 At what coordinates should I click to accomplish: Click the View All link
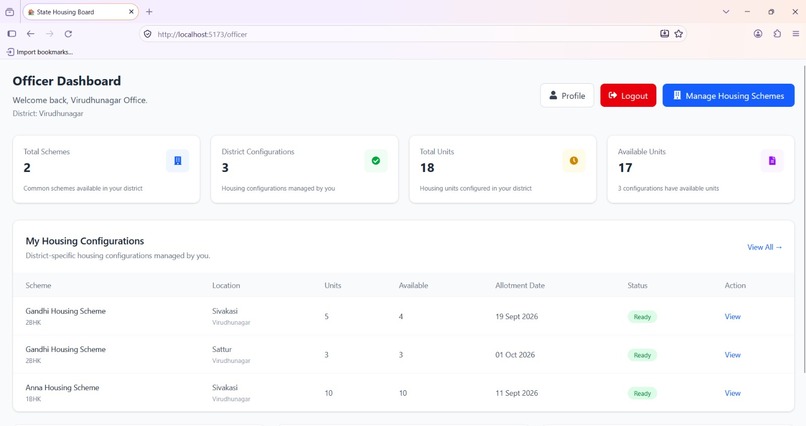tap(765, 247)
